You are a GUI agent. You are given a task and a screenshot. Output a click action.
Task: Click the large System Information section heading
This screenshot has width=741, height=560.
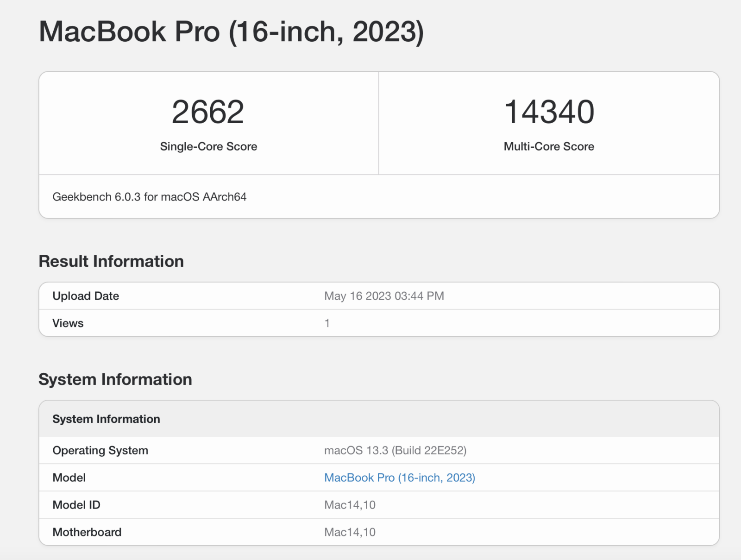115,379
